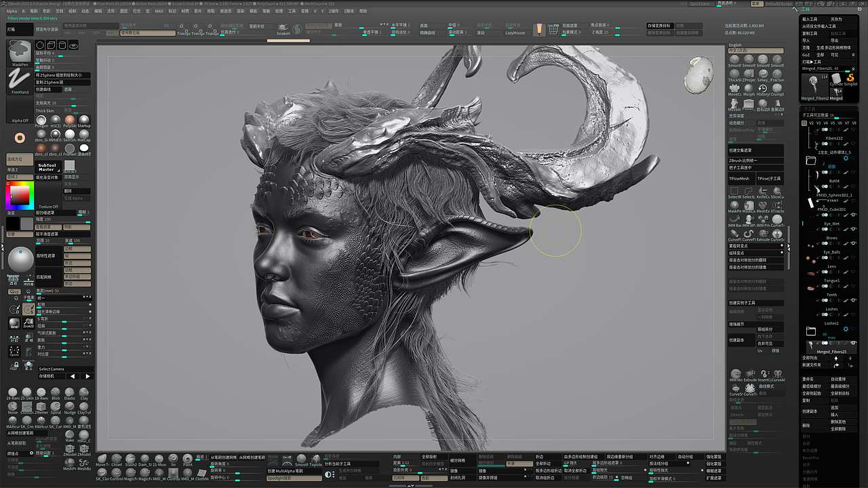The height and width of the screenshot is (488, 868).
Task: Open the 帮助 menu
Action: point(363,11)
